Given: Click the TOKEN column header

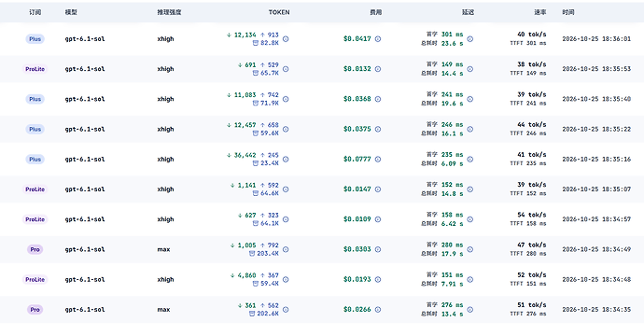Looking at the screenshot, I should point(279,12).
